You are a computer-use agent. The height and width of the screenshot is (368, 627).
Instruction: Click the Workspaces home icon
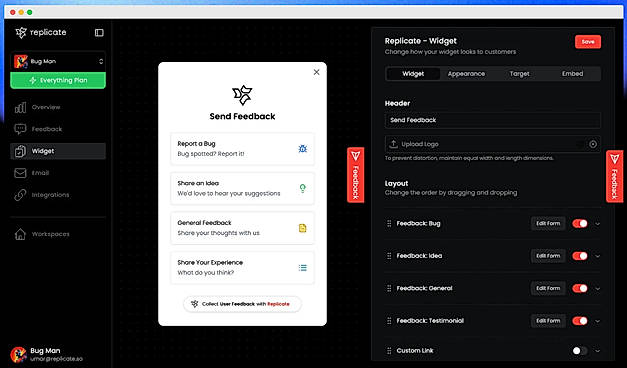pos(20,234)
